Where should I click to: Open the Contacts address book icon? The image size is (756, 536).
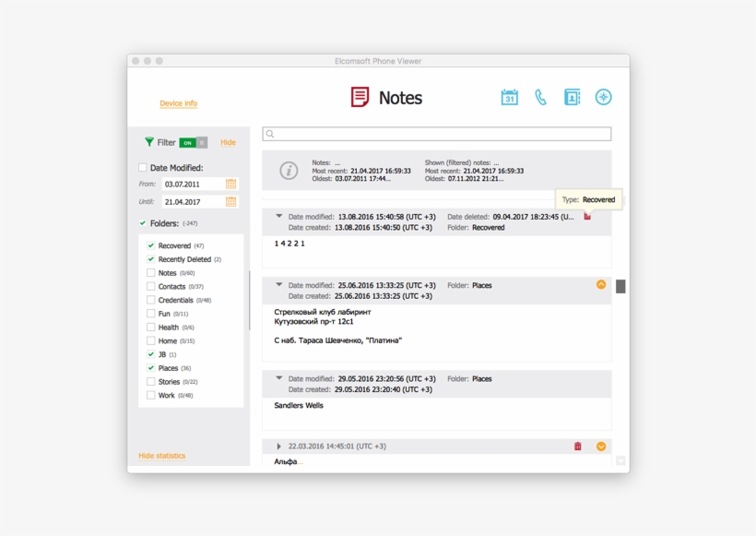[x=572, y=96]
